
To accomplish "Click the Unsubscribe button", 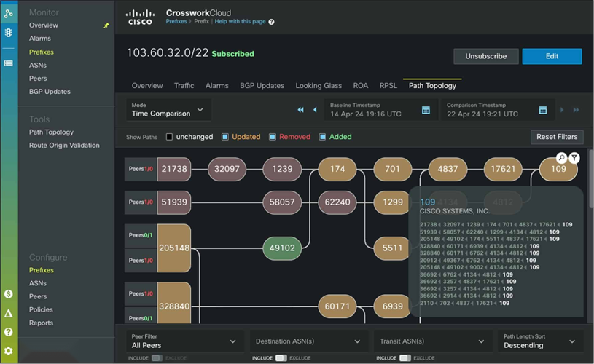I will pos(485,56).
